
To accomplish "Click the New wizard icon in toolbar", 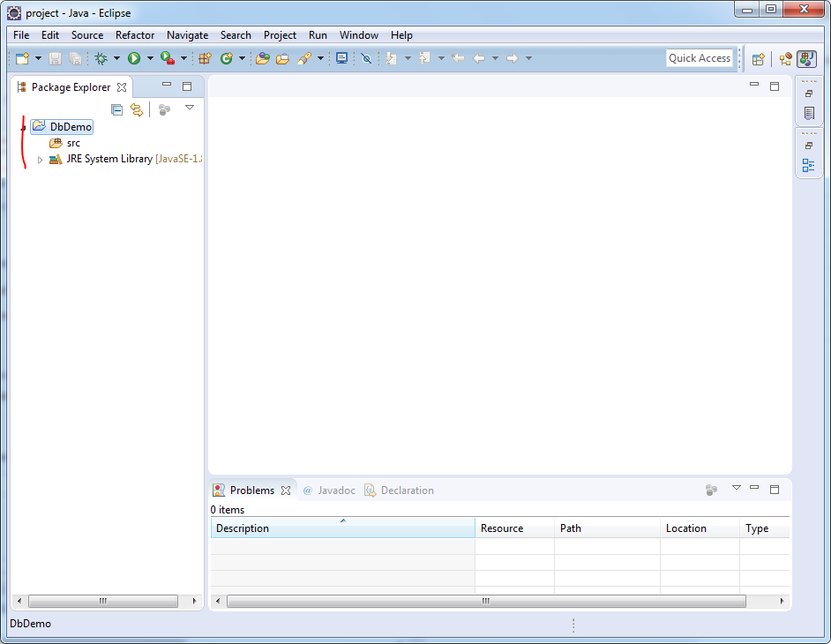I will (x=22, y=58).
